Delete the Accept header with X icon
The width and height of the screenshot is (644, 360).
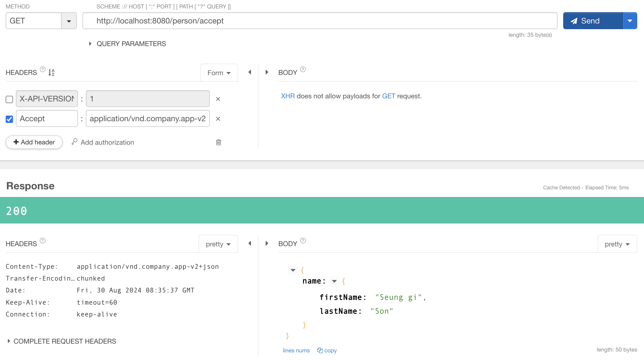tap(218, 119)
